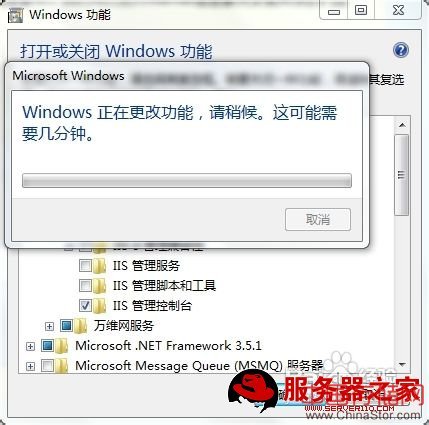Image resolution: width=429 pixels, height=425 pixels.
Task: Select the IIS 管理控制台 tree label
Action: (x=152, y=306)
